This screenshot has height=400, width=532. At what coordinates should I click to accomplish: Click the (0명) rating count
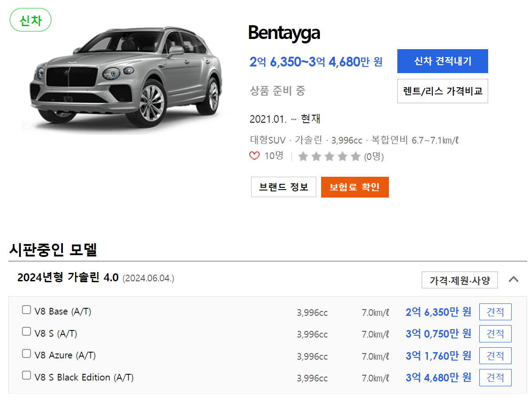[x=374, y=157]
